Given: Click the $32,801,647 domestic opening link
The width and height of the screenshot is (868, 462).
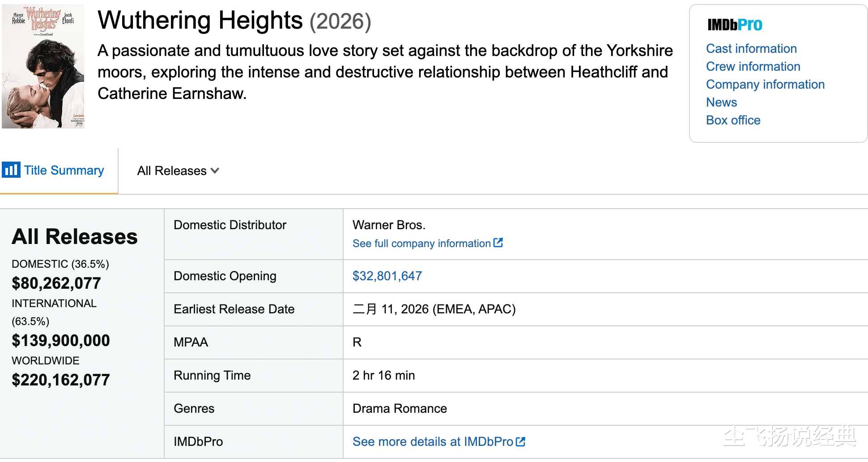Looking at the screenshot, I should (387, 276).
